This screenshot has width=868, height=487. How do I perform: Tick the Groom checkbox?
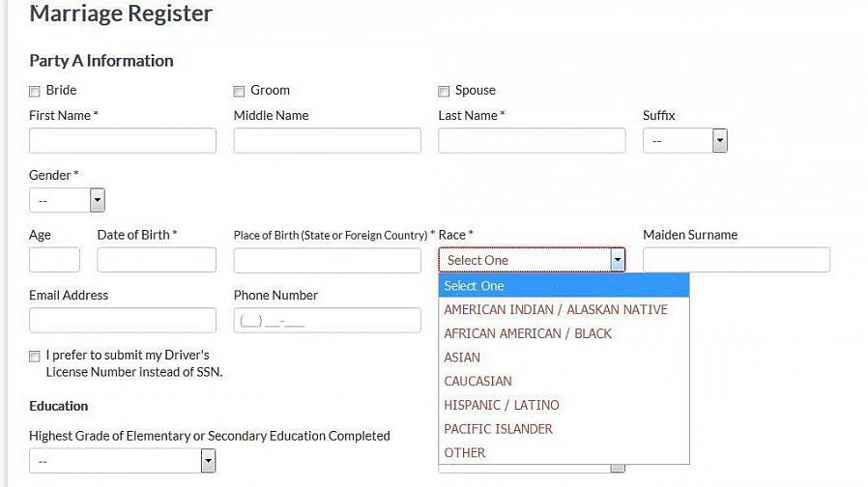click(239, 92)
